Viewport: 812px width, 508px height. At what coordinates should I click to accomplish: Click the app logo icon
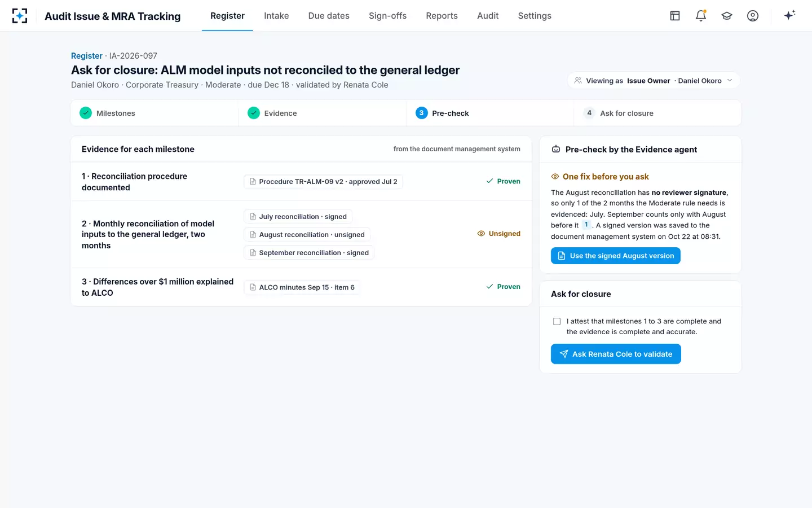[x=20, y=16]
